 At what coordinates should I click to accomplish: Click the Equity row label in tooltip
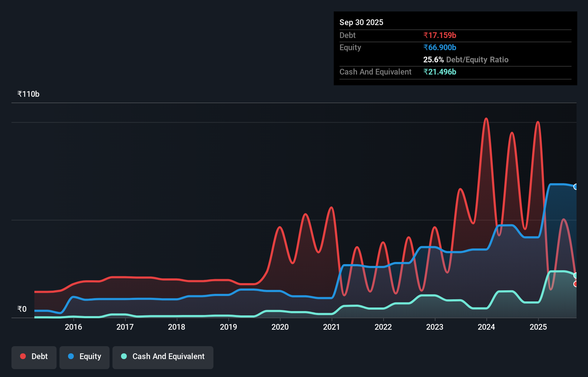click(x=350, y=47)
